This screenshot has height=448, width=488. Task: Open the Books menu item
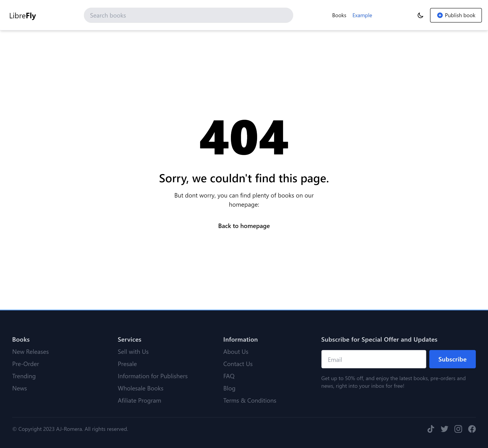339,15
